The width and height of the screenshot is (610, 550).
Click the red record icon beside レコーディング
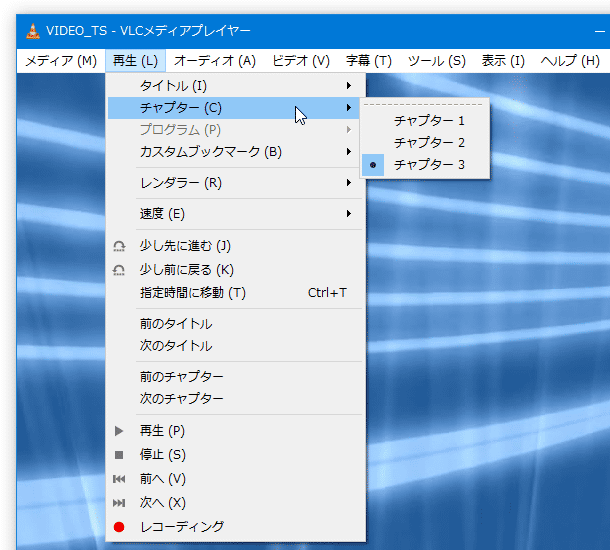point(119,527)
